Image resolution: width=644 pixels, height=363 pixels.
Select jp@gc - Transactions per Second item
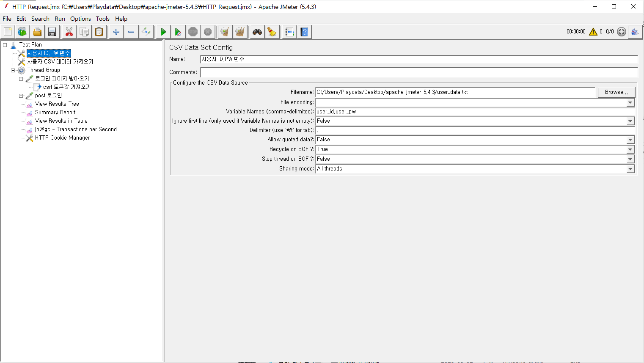pos(76,129)
